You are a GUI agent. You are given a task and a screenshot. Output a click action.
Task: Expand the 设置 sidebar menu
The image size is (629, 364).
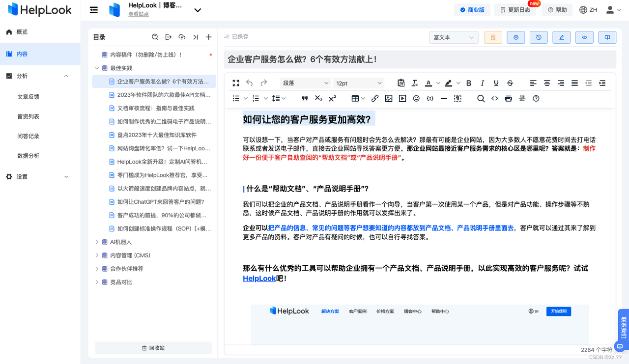point(40,177)
